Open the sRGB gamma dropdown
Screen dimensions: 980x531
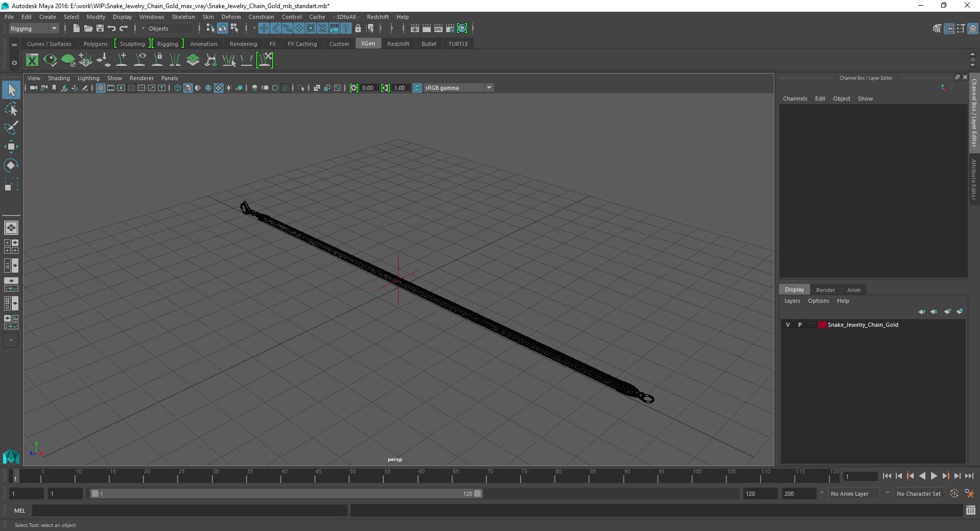tap(458, 88)
